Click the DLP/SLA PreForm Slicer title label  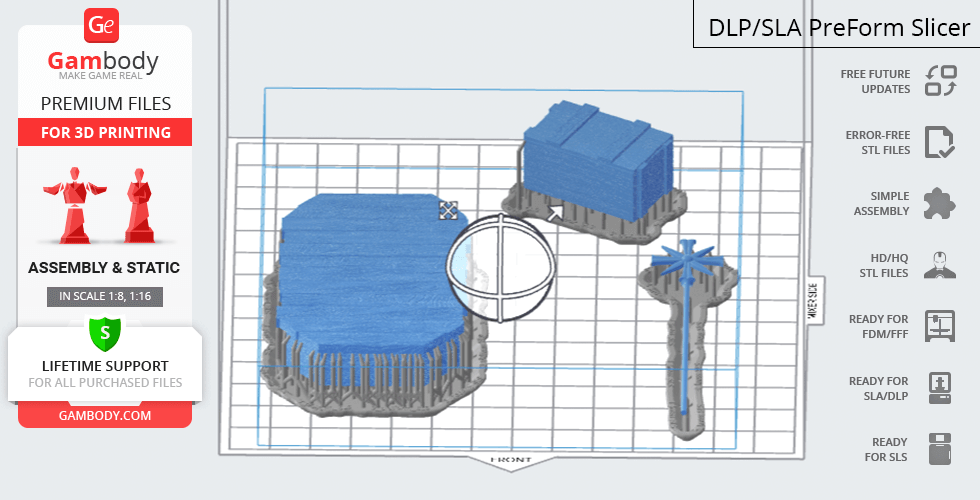(x=838, y=26)
